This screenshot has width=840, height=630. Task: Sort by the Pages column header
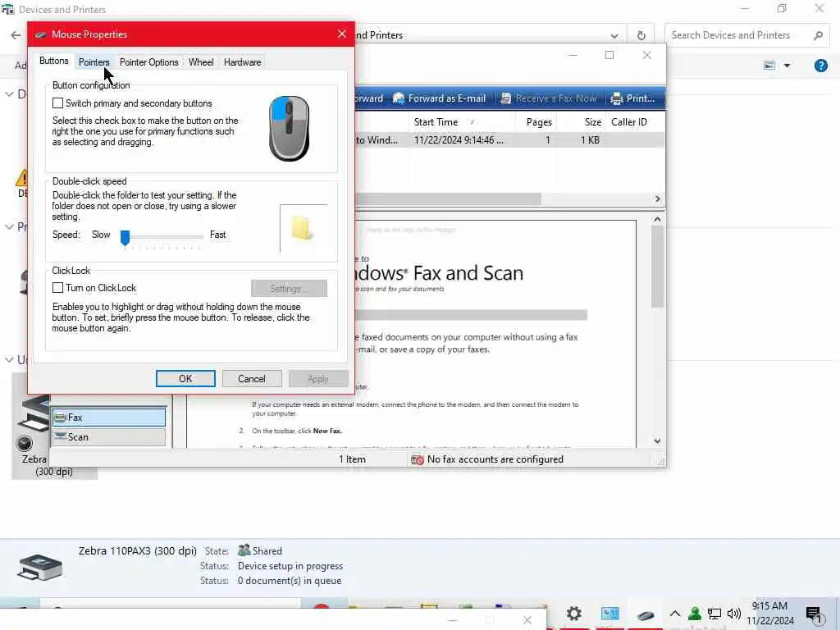536,122
